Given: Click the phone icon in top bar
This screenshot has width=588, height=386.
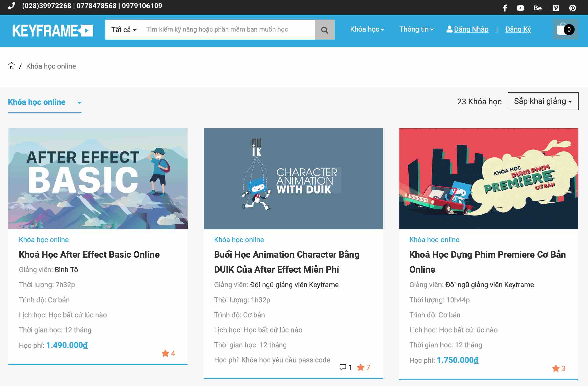Looking at the screenshot, I should pos(12,6).
